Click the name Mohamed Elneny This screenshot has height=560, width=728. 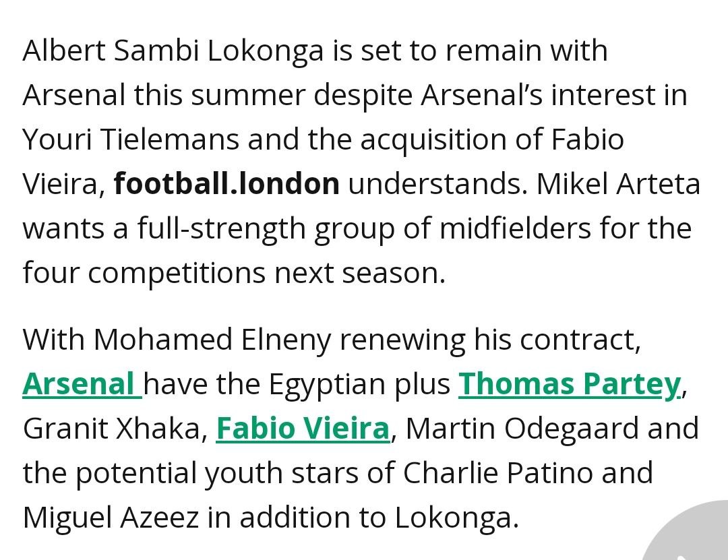coord(212,340)
